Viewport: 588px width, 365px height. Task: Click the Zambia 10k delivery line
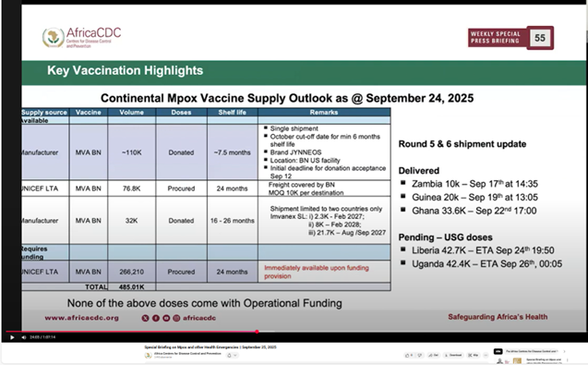click(474, 184)
